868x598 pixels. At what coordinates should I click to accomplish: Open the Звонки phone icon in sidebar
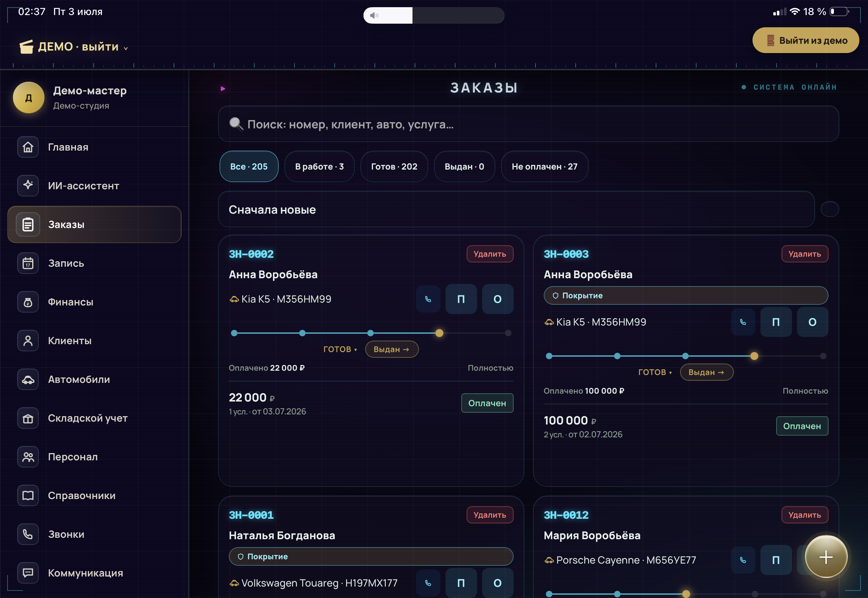click(28, 534)
